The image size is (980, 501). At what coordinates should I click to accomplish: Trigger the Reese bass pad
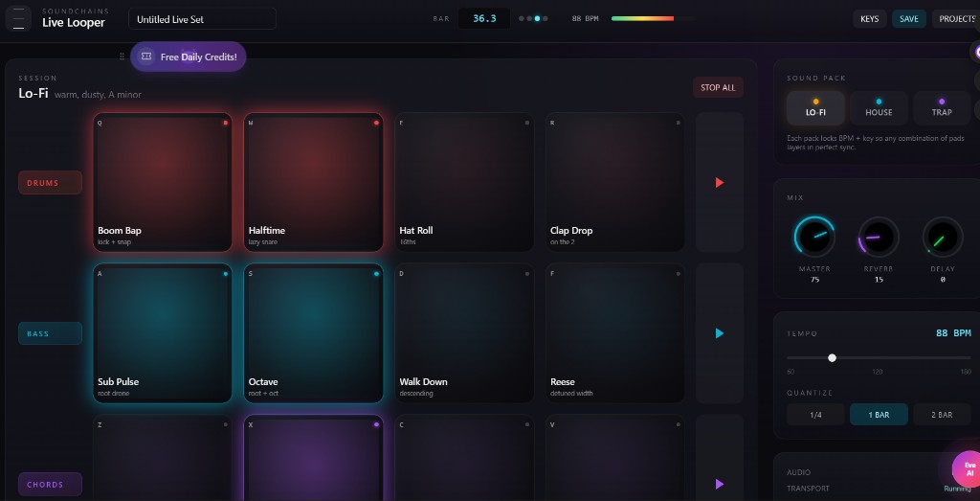pos(615,333)
